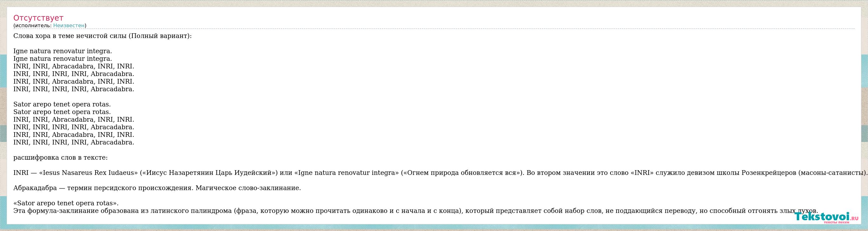
Task: Click the last 'INRI, INRI, INRI, INRI, Abracadabra.' line above расшифровка
Action: point(74,142)
